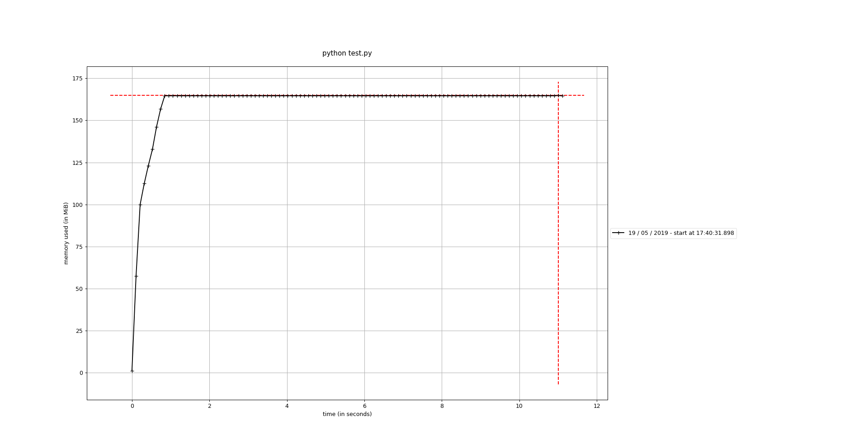Select the data marker at 145 MiB
The width and height of the screenshot is (868, 444).
[x=156, y=128]
